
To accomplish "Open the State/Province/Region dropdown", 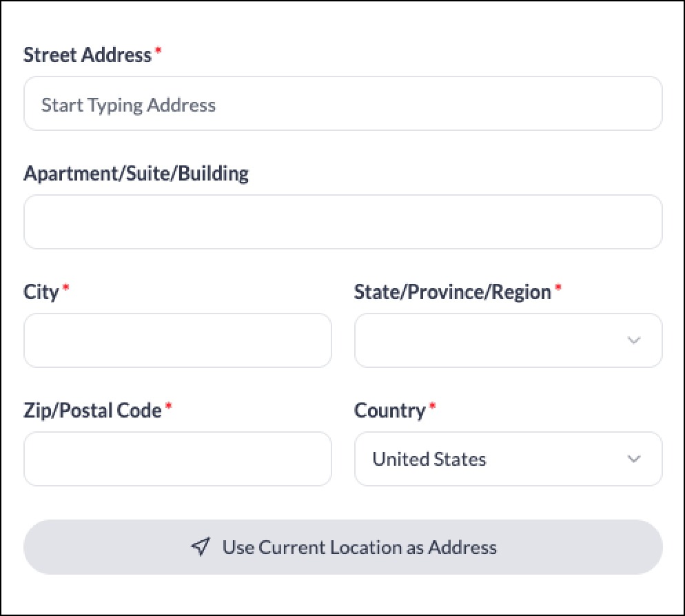I will pos(509,340).
